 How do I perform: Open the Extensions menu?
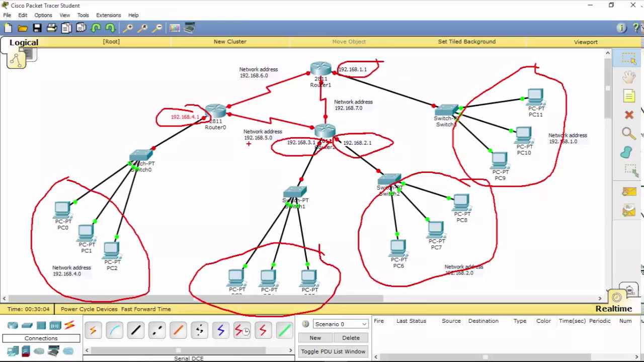point(109,15)
